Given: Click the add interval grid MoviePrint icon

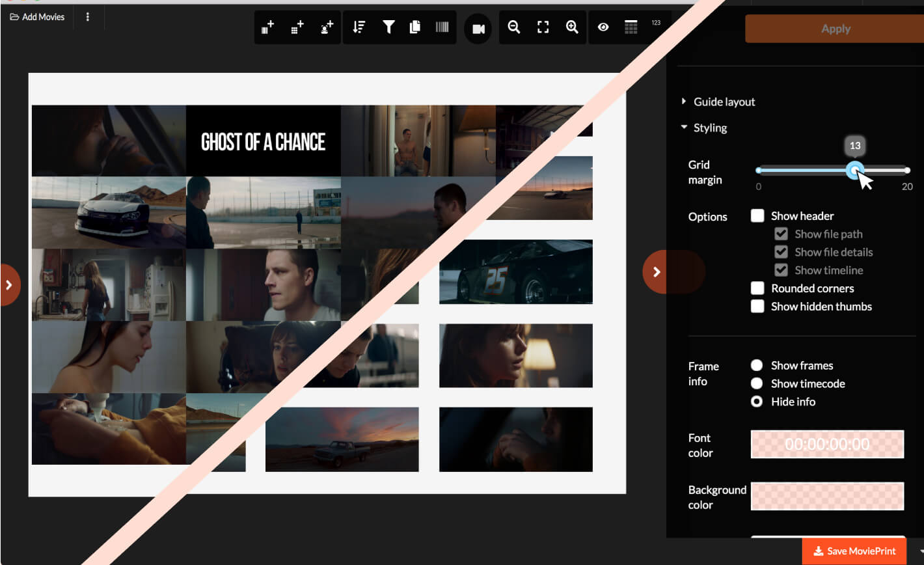Looking at the screenshot, I should pos(297,27).
